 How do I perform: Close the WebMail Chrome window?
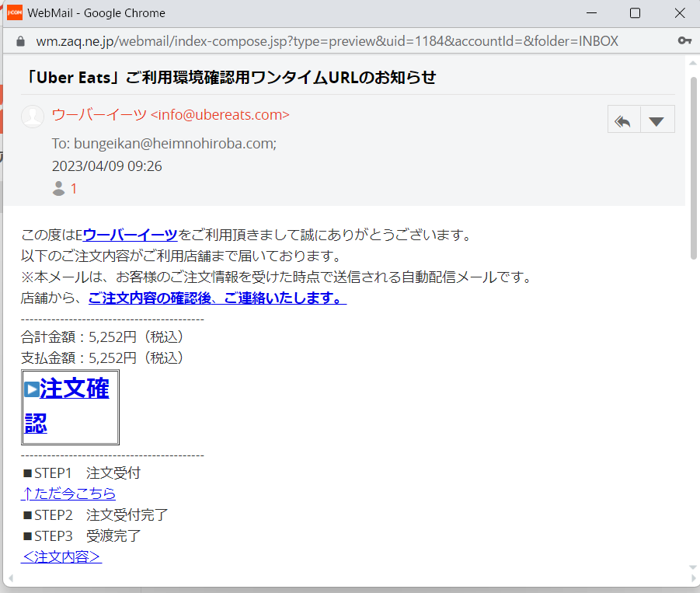click(x=680, y=13)
